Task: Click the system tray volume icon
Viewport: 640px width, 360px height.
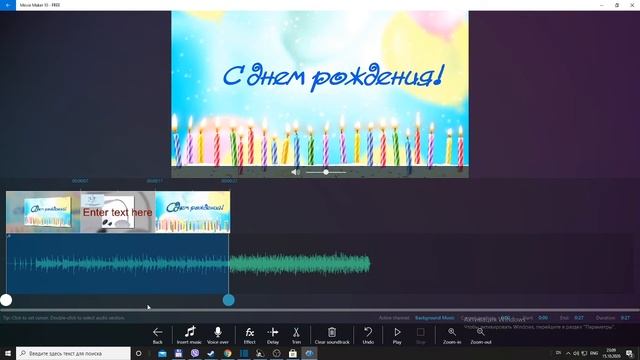Action: 576,353
